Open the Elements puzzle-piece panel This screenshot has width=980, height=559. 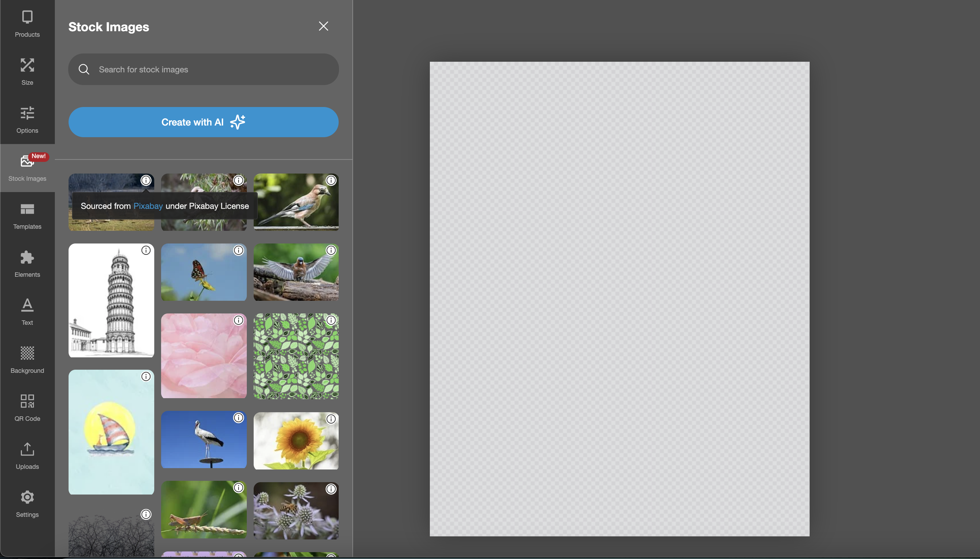[27, 264]
